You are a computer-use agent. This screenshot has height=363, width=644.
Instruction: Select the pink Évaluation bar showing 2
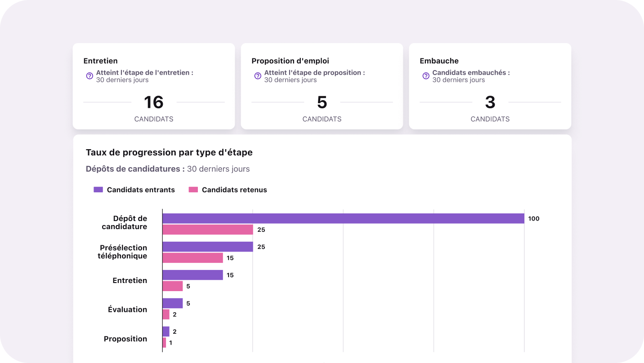point(166,314)
